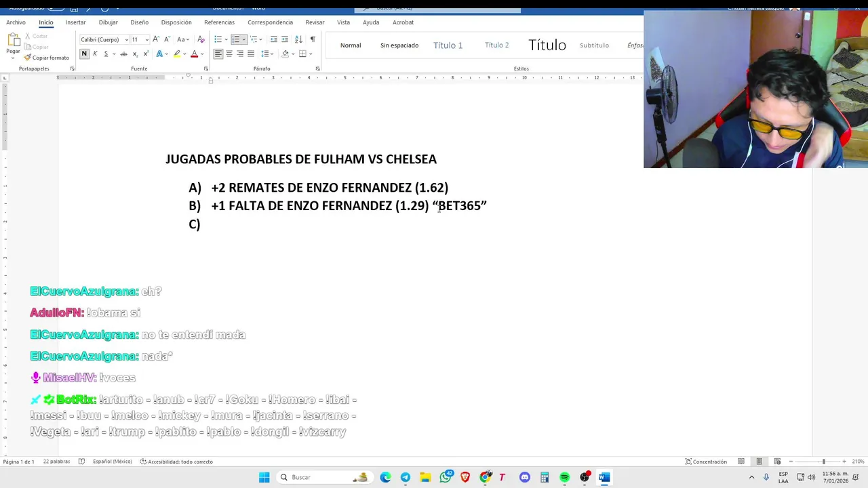Open the font size 11 dropdown
The width and height of the screenshot is (868, 488).
point(146,39)
